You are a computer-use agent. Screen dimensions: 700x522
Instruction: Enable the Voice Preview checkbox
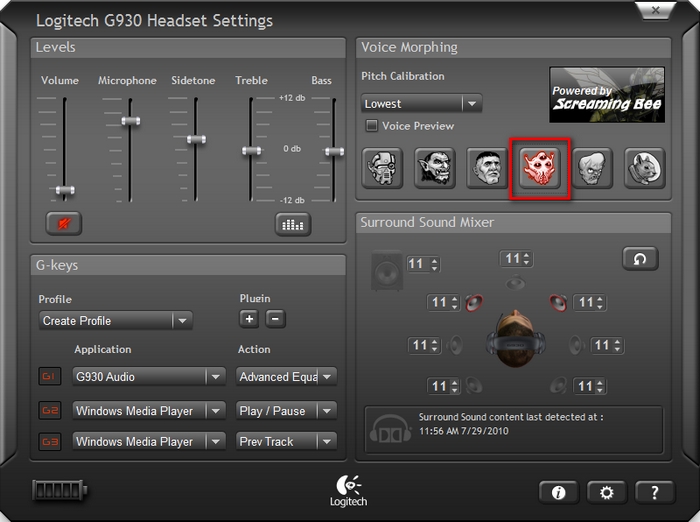point(372,126)
